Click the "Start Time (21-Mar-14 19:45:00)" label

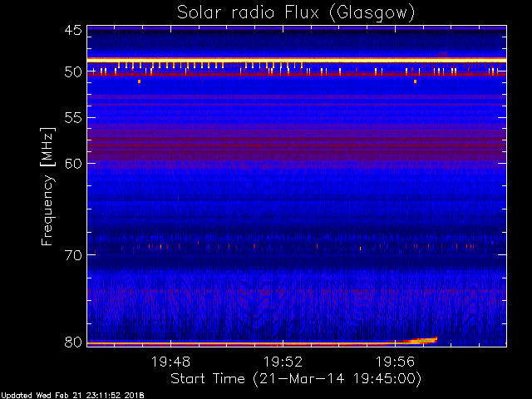tap(296, 379)
